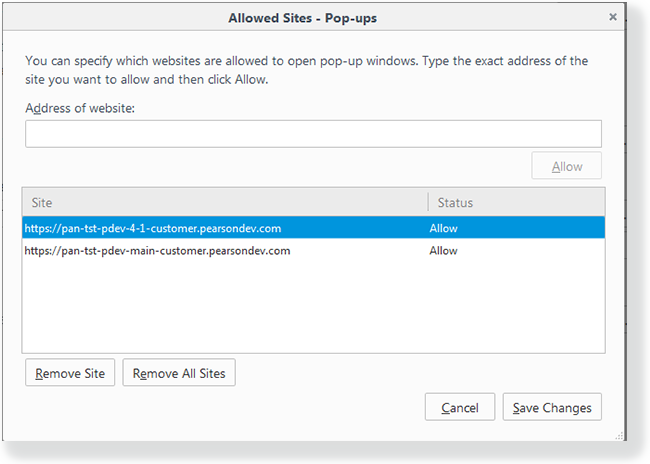Click Allow status of the 4-1-customer row
The width and height of the screenshot is (650, 464).
click(x=443, y=228)
